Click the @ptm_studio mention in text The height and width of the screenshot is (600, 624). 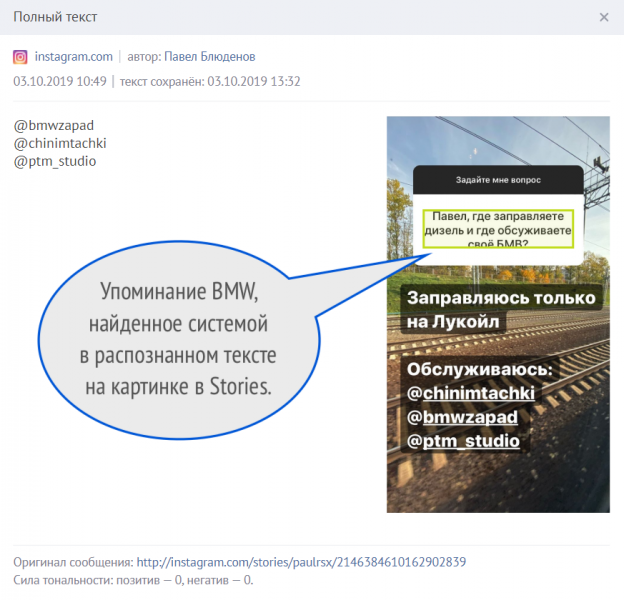tap(55, 161)
